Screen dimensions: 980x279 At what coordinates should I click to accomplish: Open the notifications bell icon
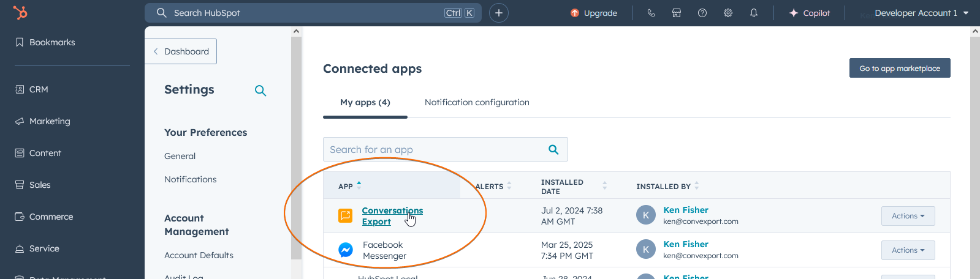click(x=754, y=13)
